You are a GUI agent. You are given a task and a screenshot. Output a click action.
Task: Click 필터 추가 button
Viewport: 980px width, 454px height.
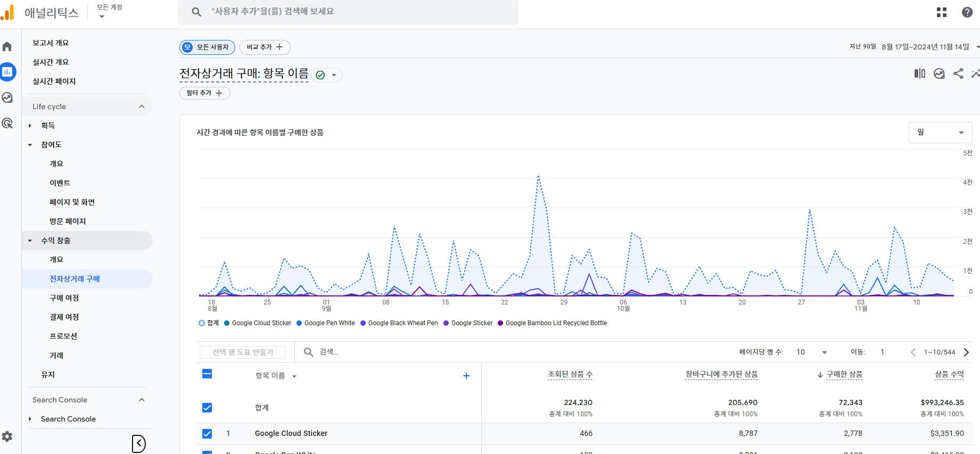205,93
